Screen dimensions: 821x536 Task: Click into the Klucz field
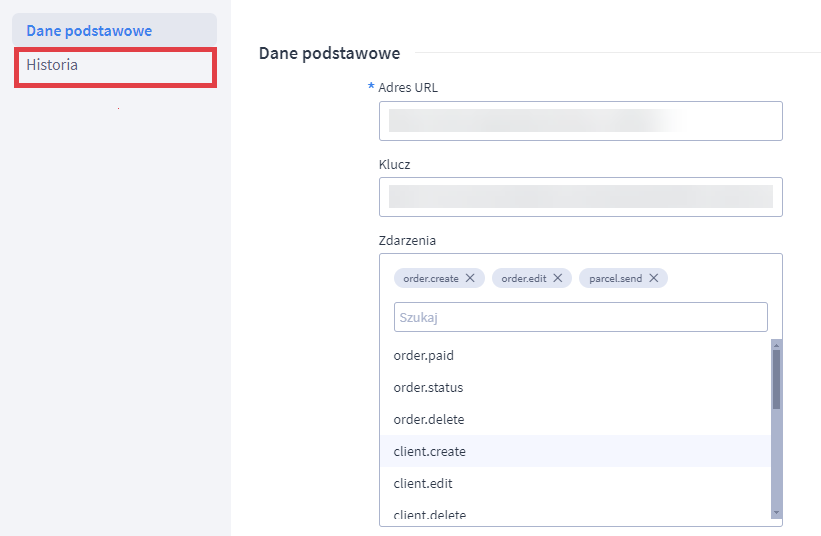tap(580, 197)
